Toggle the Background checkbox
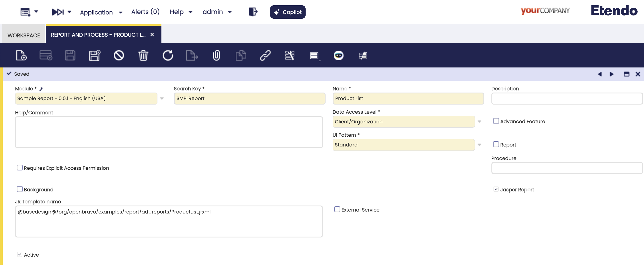 [x=20, y=189]
